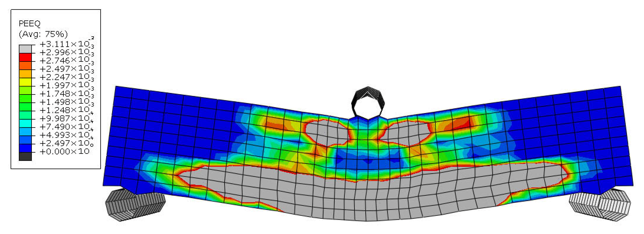The height and width of the screenshot is (234, 644).
Task: Click the yellow swatch in the legend
Action: click(x=25, y=82)
